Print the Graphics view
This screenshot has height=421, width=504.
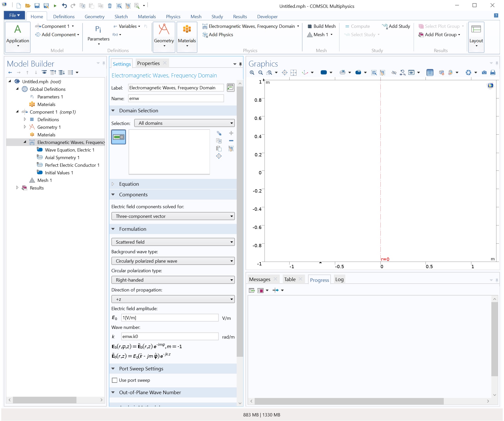pos(493,73)
